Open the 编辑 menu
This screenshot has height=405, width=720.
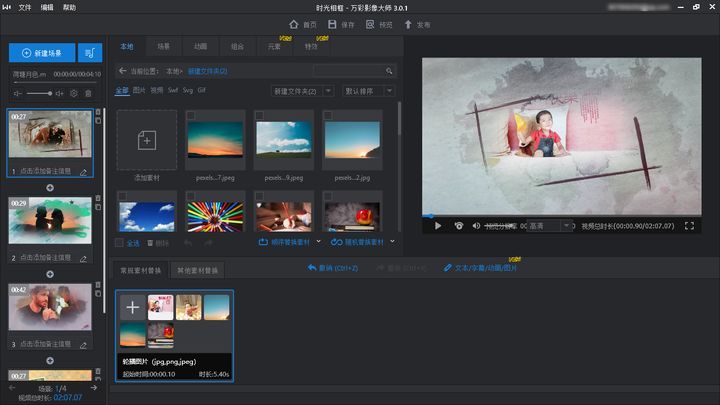point(47,7)
